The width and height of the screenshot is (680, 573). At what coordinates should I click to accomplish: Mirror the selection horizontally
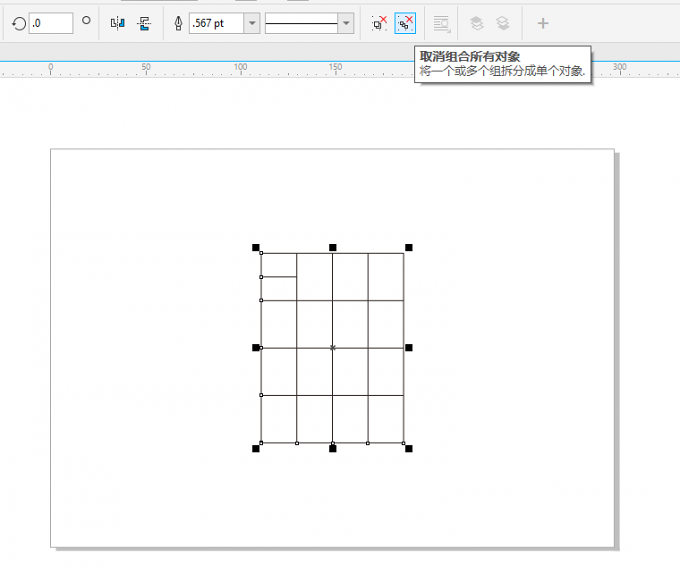click(118, 22)
